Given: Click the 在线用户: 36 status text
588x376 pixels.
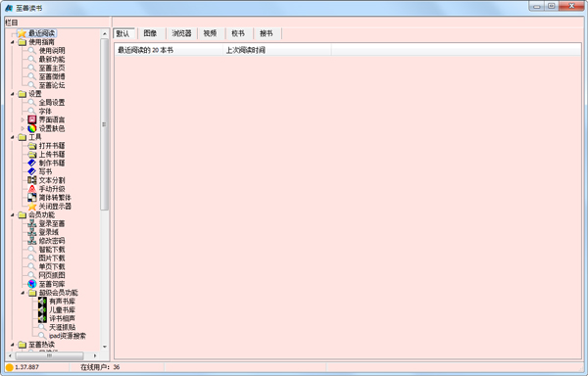Looking at the screenshot, I should [100, 367].
